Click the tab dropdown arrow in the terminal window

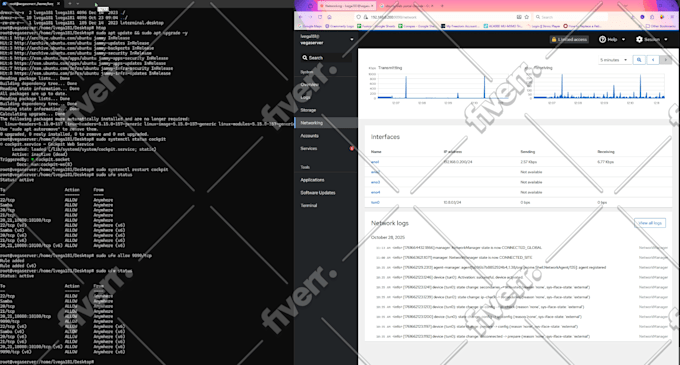(x=78, y=3)
